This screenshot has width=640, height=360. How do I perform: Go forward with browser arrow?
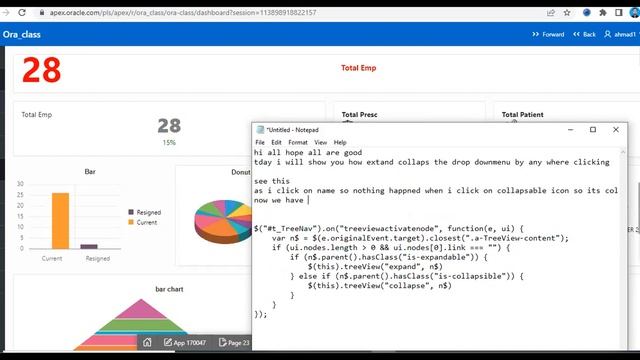click(x=6, y=13)
